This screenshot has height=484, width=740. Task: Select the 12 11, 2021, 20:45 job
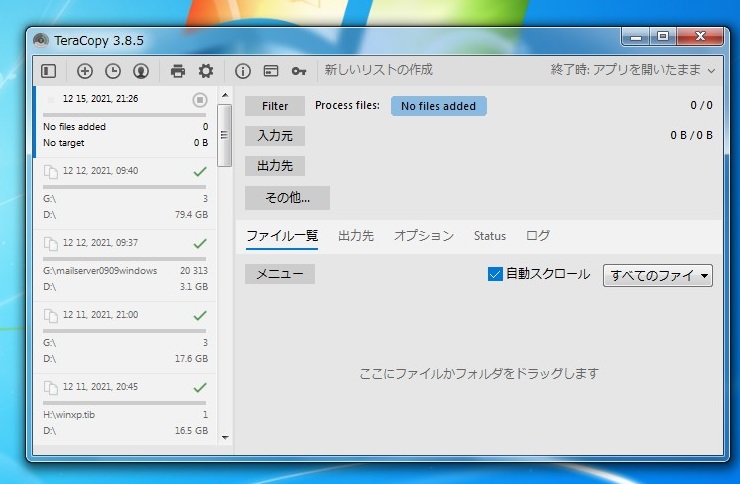[125, 409]
